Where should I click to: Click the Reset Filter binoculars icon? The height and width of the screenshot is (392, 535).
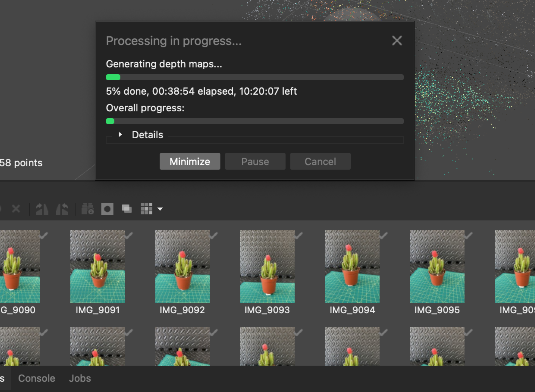click(88, 209)
